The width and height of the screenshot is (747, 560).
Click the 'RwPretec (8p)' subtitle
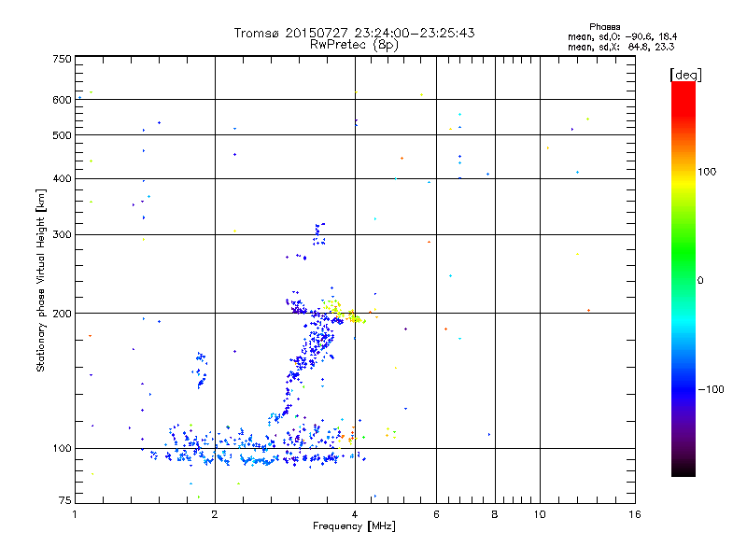[x=354, y=45]
